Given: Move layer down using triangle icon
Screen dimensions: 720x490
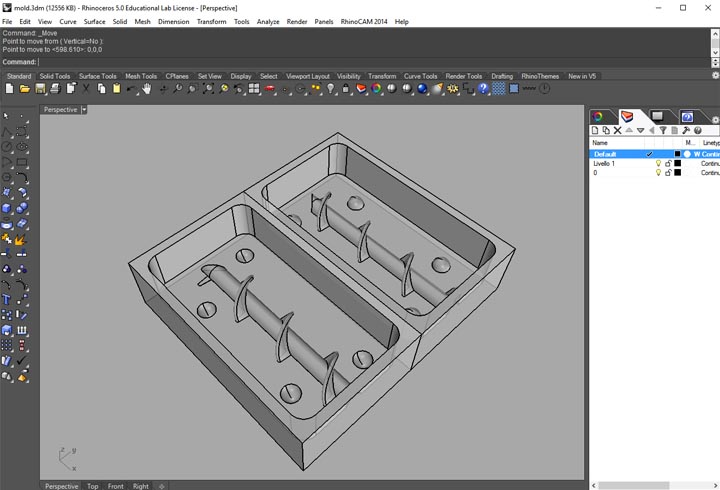Looking at the screenshot, I should pos(641,130).
